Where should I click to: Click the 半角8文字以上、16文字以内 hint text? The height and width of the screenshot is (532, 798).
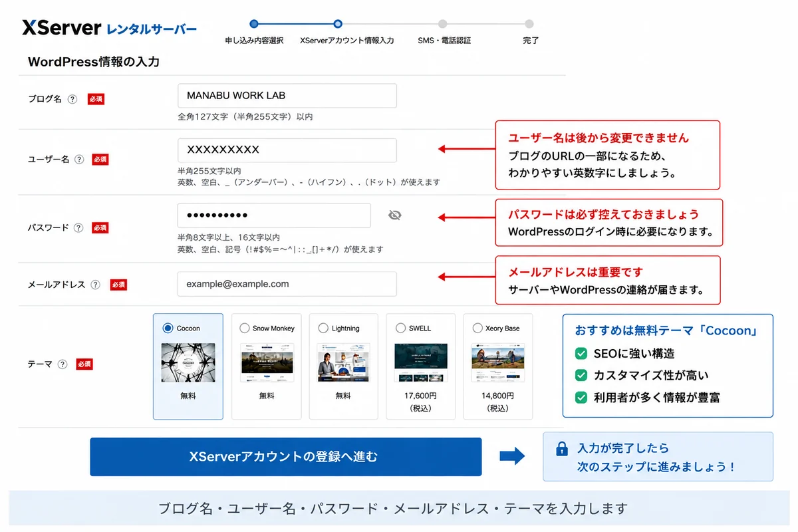(x=229, y=237)
